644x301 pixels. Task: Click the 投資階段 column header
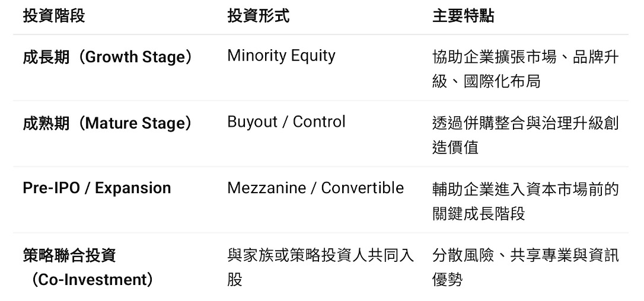pos(54,16)
